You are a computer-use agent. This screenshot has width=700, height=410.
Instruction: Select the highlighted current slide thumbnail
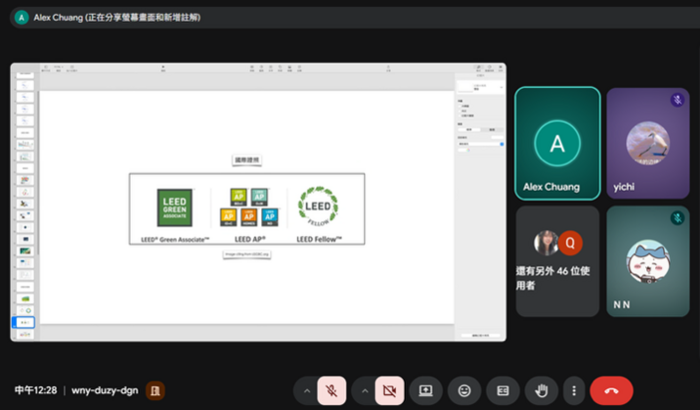(x=25, y=322)
